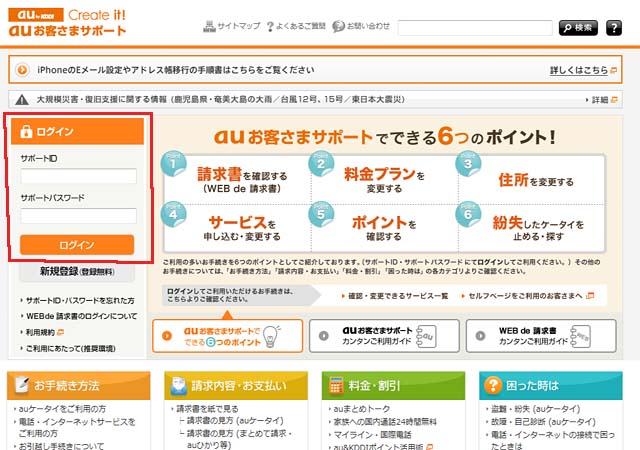640x450 pixels.
Task: Open 家族への国内通話24時間無料 link
Action: [x=385, y=421]
